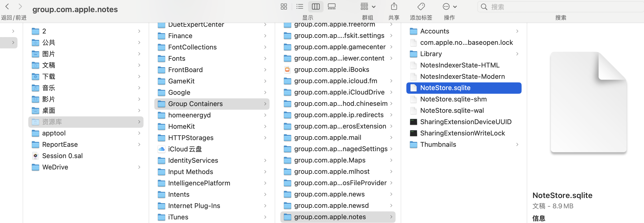This screenshot has width=644, height=223.
Task: Click the share icon in toolbar
Action: click(394, 6)
